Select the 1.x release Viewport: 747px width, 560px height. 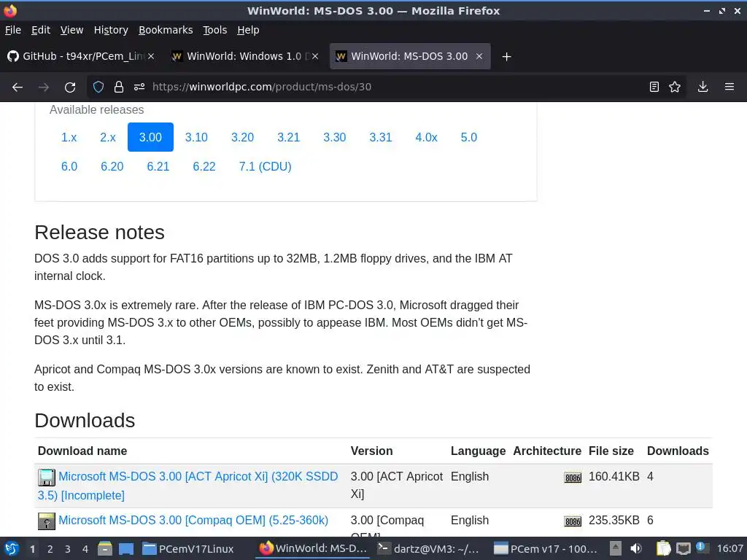tap(69, 137)
